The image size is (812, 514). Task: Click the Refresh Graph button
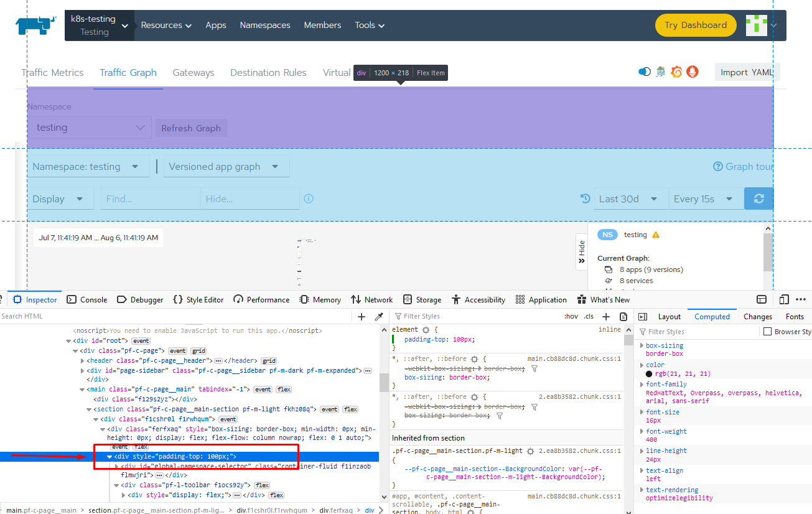coord(191,128)
